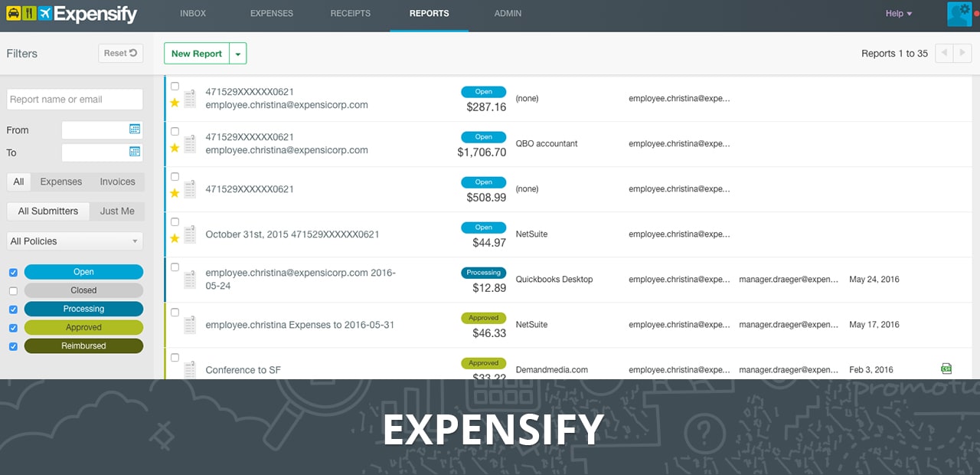
Task: Open document icon of $287.16 report
Action: (x=190, y=99)
